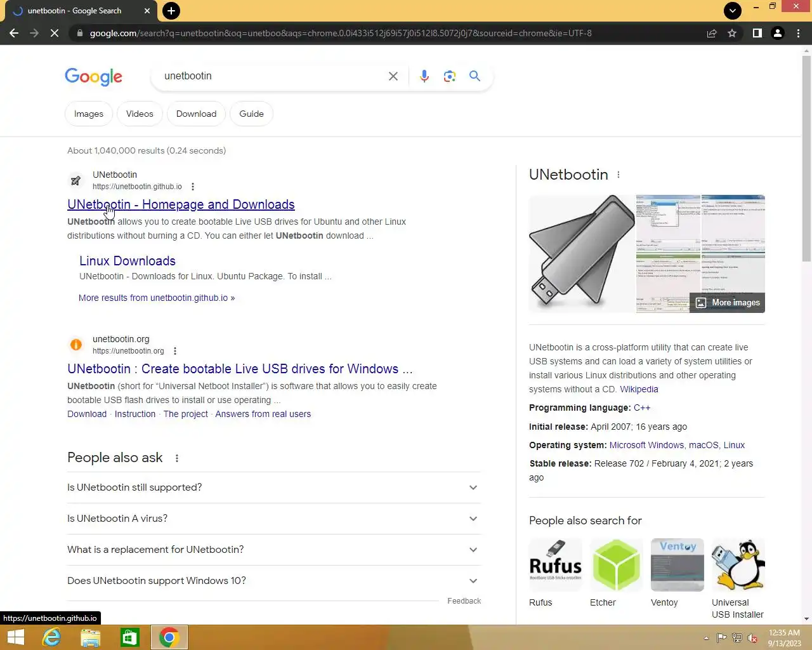Expand Does UNetbootin support Windows 10?

point(274,581)
